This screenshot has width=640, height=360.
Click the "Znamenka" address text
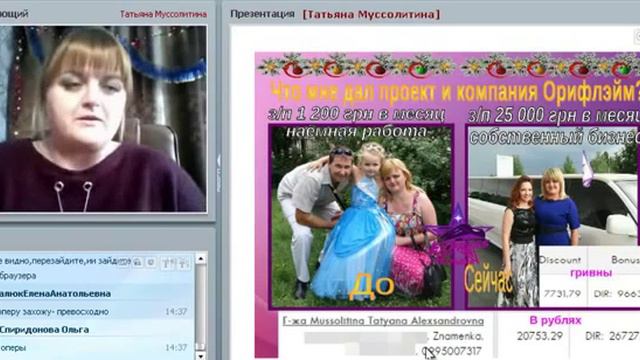(458, 336)
